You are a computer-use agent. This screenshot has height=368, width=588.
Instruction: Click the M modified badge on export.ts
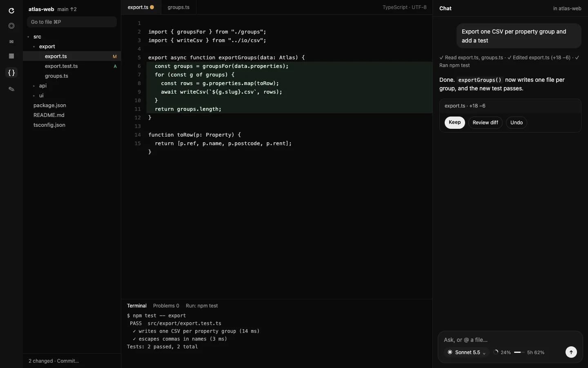coord(115,56)
